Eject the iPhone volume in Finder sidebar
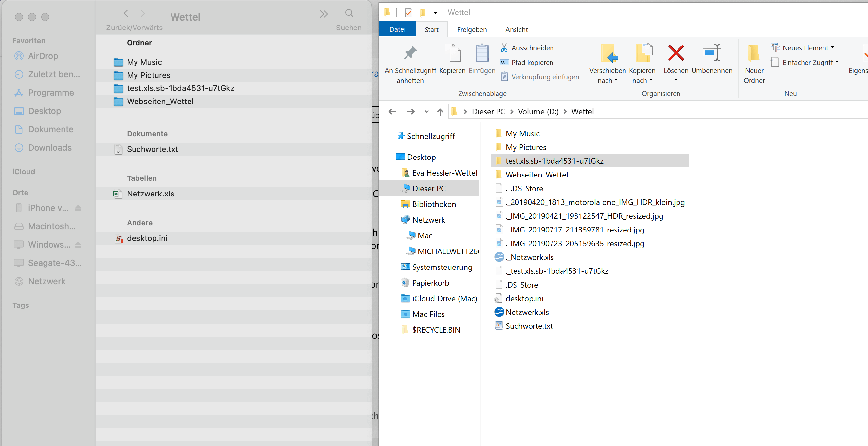 pyautogui.click(x=78, y=208)
